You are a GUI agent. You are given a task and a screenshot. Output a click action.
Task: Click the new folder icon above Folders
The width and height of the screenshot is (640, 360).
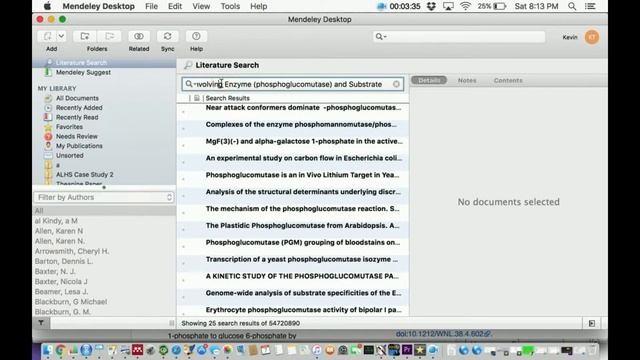point(85,36)
